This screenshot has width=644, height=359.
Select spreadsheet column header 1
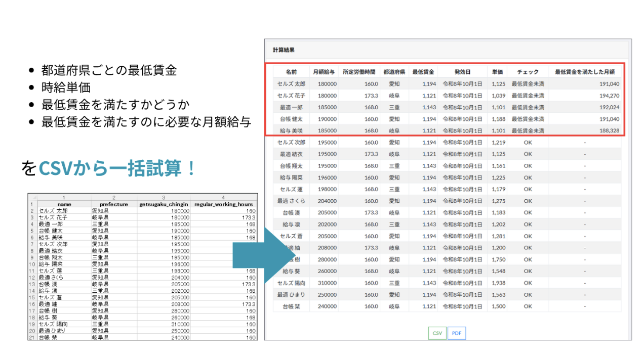pos(64,197)
